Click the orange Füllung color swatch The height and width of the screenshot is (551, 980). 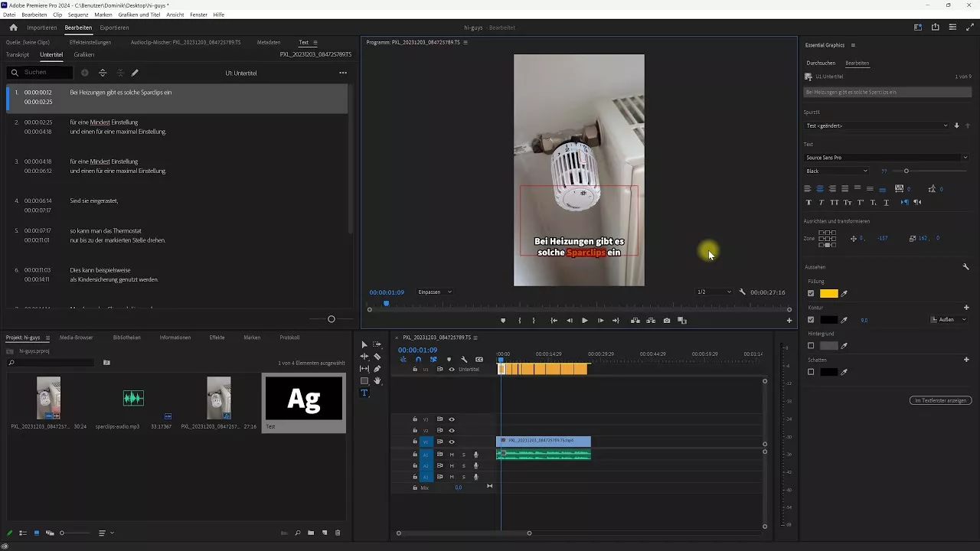(829, 293)
